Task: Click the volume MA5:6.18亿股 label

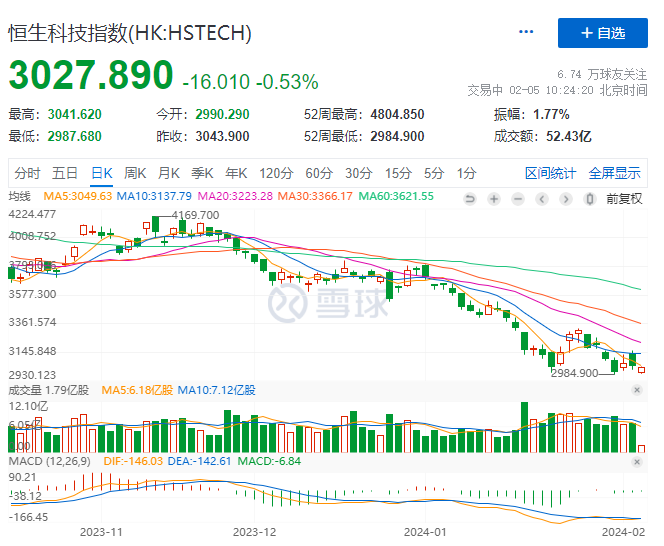Action: tap(137, 390)
